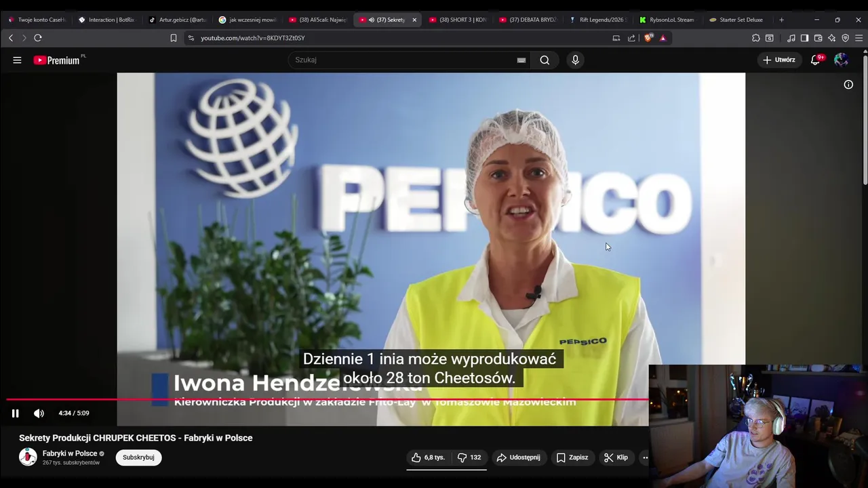Go to YouTube Premium home logo
Screen dimensions: 868x488
[x=57, y=60]
